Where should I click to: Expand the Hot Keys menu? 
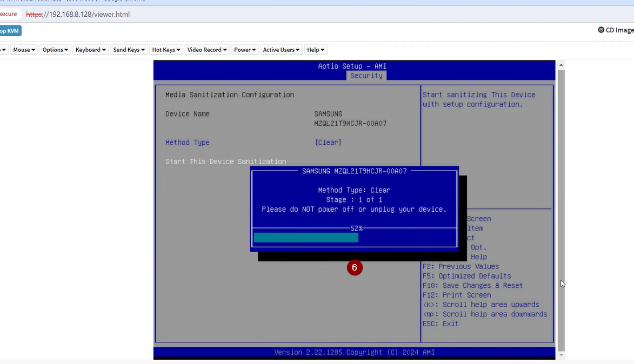click(x=166, y=50)
